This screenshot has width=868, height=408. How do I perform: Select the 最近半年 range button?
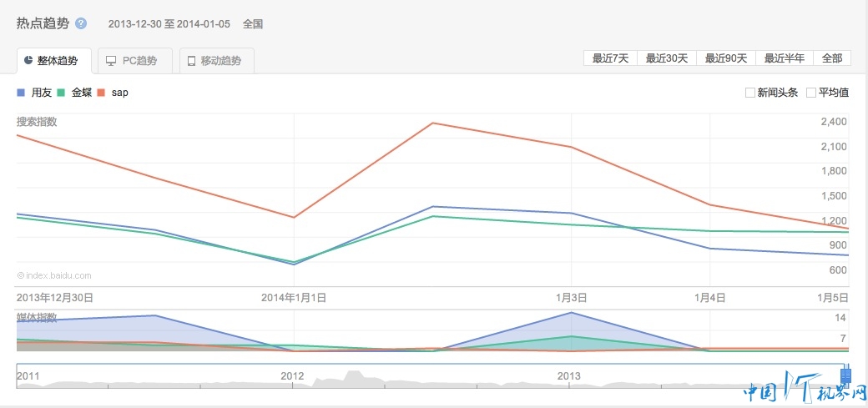pos(784,58)
